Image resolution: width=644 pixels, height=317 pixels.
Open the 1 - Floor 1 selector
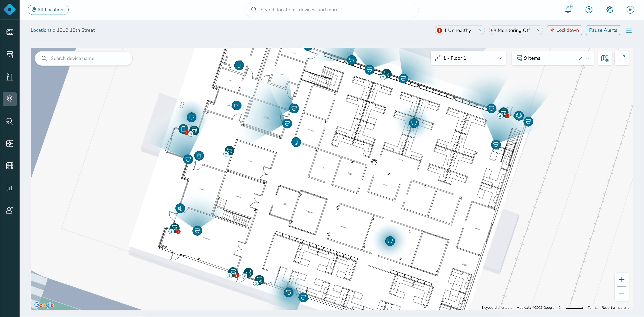point(468,58)
